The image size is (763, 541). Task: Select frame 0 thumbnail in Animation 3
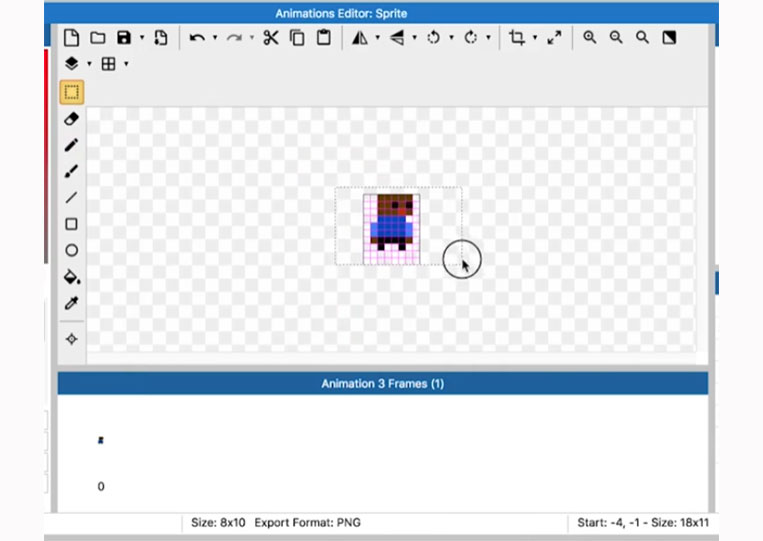click(101, 440)
